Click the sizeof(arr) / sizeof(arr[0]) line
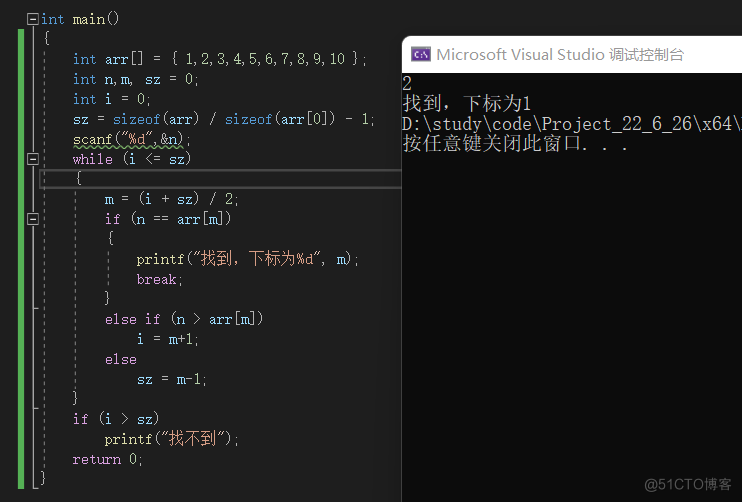742x502 pixels. 224,119
